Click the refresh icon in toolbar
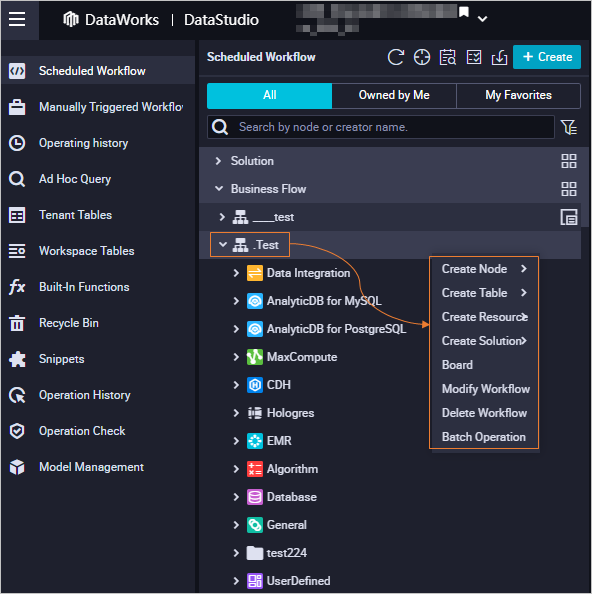Screen dimensions: 592x594 [396, 58]
